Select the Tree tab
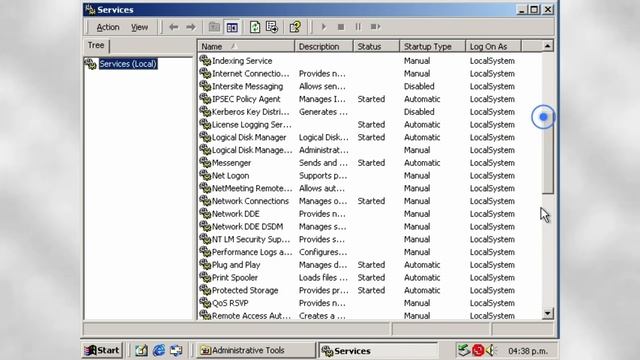 point(96,45)
